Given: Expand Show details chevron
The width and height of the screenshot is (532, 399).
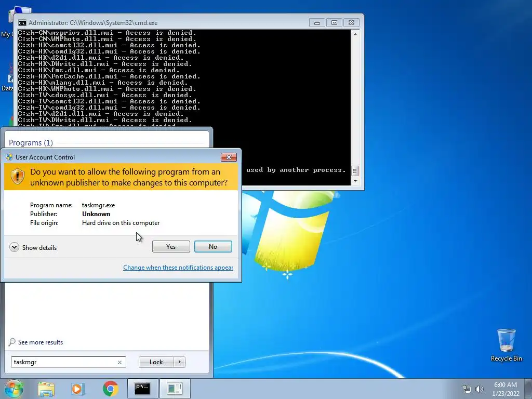Looking at the screenshot, I should click(14, 247).
